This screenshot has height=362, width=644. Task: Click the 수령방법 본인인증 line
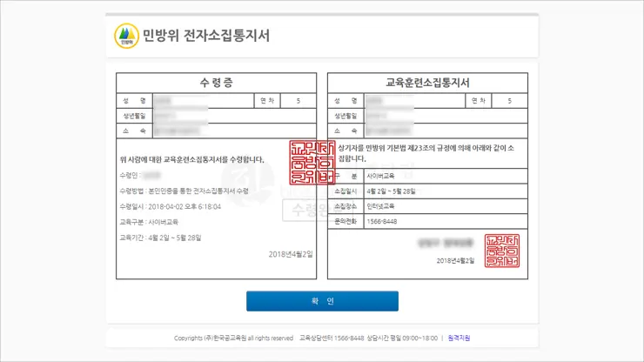[x=184, y=191]
